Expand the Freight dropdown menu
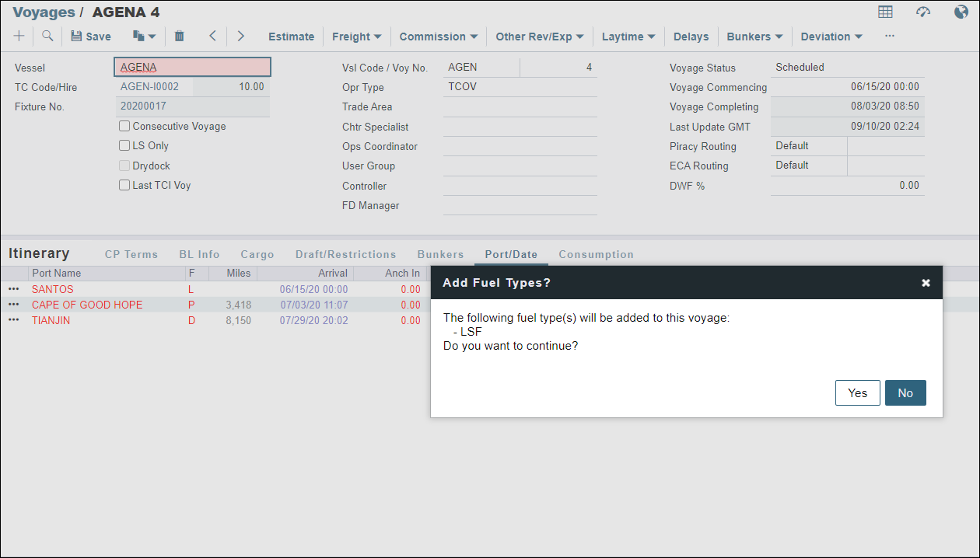Image resolution: width=980 pixels, height=558 pixels. click(356, 37)
